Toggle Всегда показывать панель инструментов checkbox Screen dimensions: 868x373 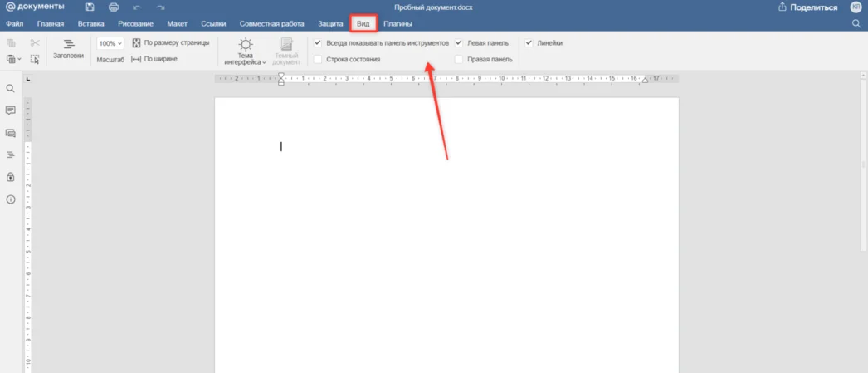[x=318, y=42]
